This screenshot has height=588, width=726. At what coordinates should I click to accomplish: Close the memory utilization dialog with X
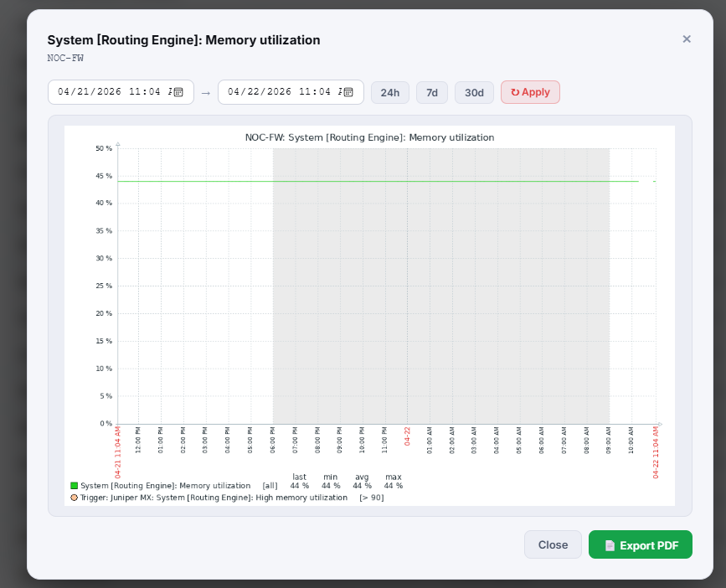687,39
